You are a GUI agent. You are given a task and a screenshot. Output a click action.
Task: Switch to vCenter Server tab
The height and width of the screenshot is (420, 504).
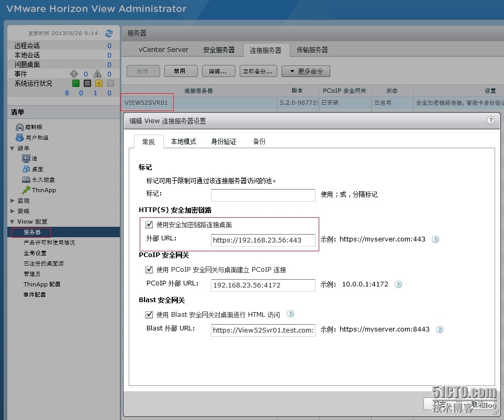point(163,50)
